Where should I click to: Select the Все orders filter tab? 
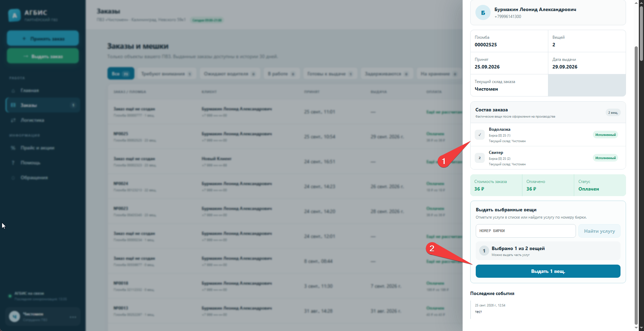pyautogui.click(x=121, y=74)
